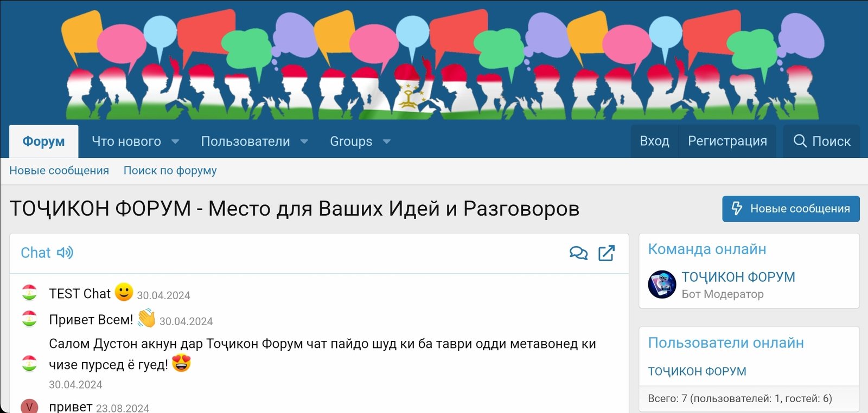868x413 pixels.
Task: Click the forum banner header image
Action: (x=442, y=64)
